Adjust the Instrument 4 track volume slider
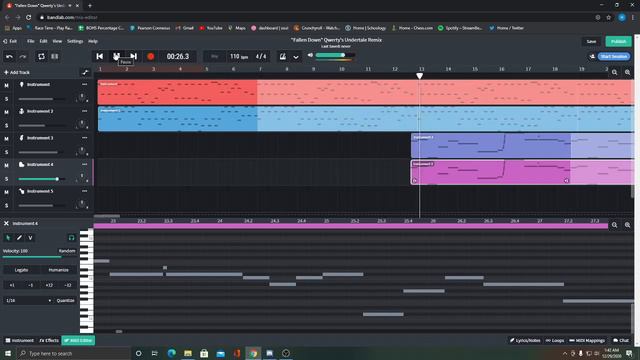640x360 pixels. point(42,179)
